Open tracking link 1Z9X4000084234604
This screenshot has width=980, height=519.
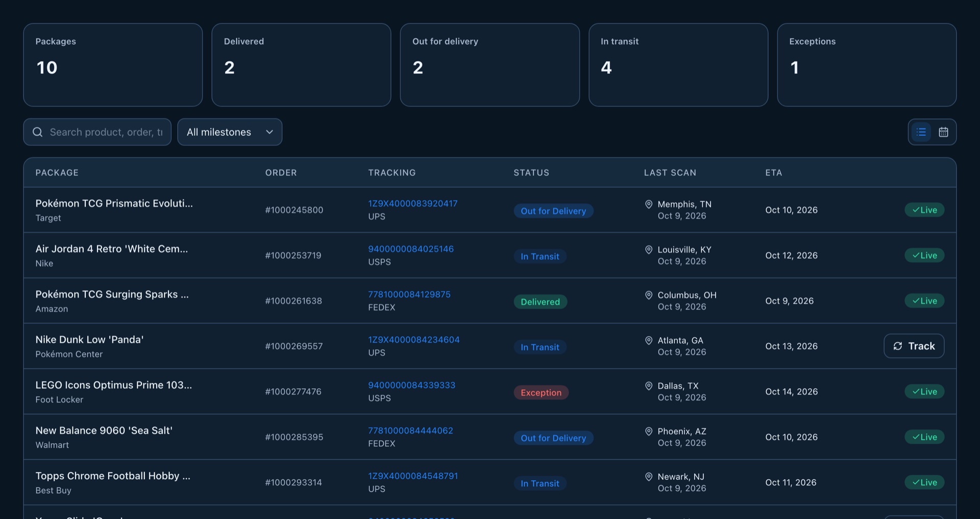click(x=414, y=340)
